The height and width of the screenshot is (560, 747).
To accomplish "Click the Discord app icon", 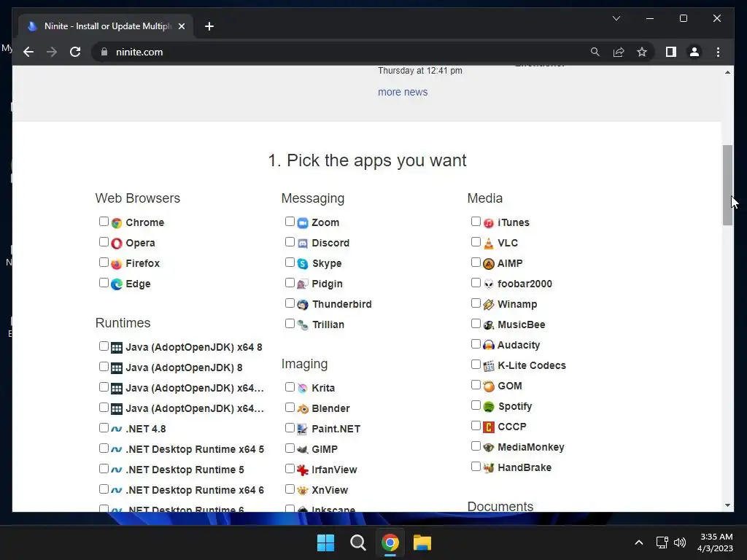I will tap(303, 244).
